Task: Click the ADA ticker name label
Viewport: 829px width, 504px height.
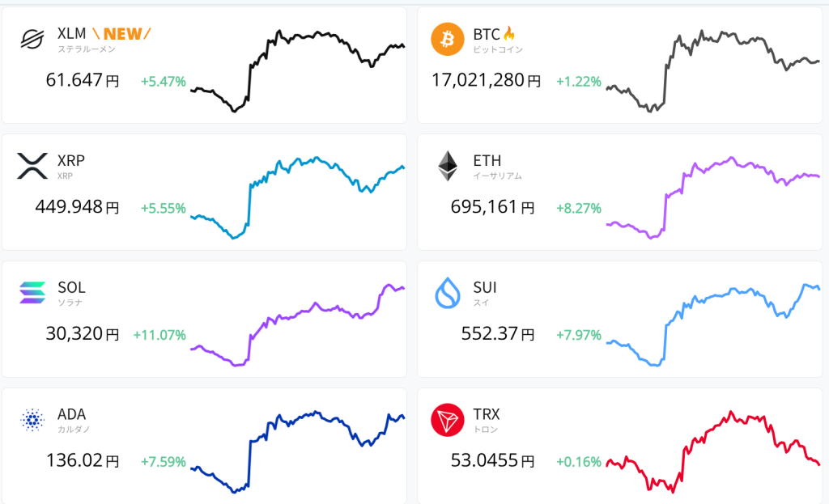Action: 71,414
